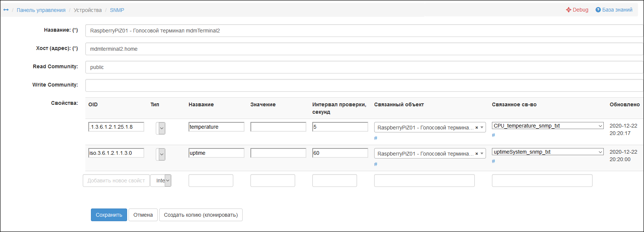The image size is (644, 232).
Task: Click the temperature check interval field
Action: click(x=340, y=127)
